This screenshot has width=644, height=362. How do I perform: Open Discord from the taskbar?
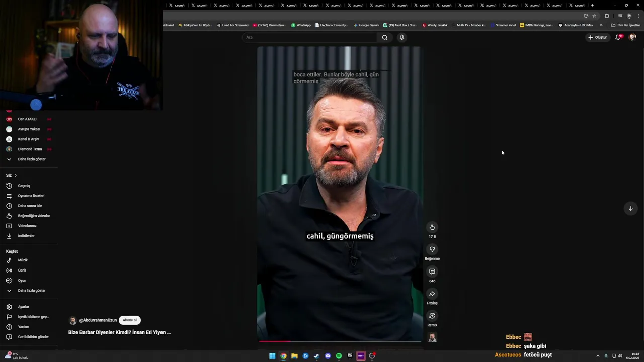click(x=328, y=356)
